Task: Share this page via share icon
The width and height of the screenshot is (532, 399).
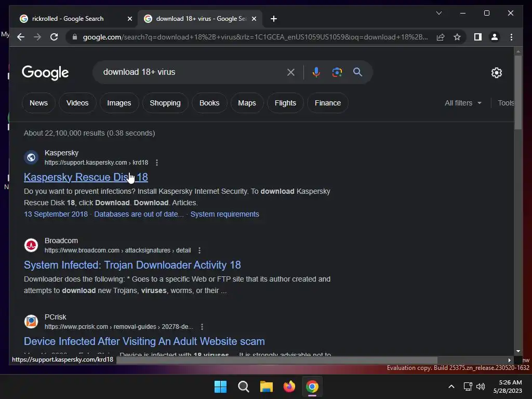Action: (441, 37)
